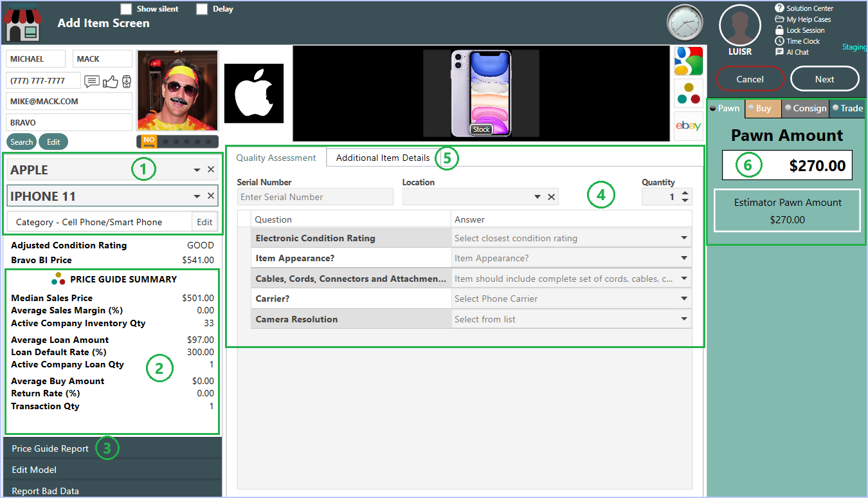868x498 pixels.
Task: Open My Help Cases
Action: coord(803,19)
